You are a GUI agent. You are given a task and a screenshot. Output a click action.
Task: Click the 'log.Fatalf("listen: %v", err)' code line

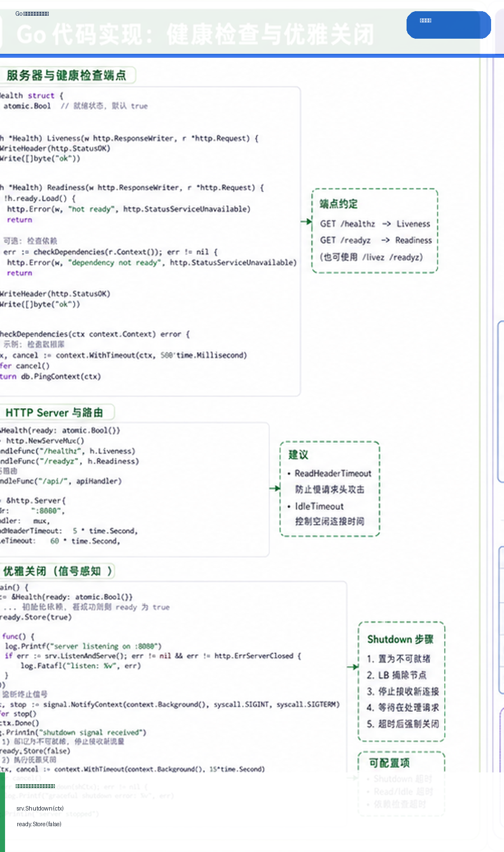81,665
